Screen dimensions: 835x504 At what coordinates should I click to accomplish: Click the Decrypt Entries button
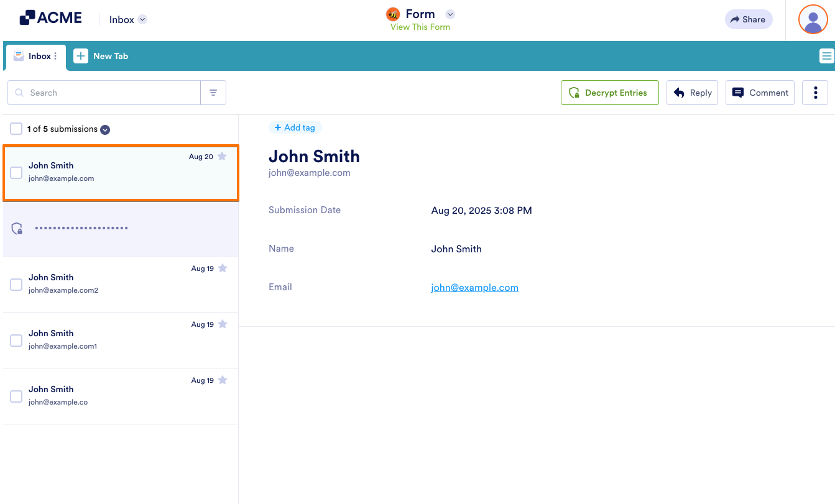pos(609,93)
